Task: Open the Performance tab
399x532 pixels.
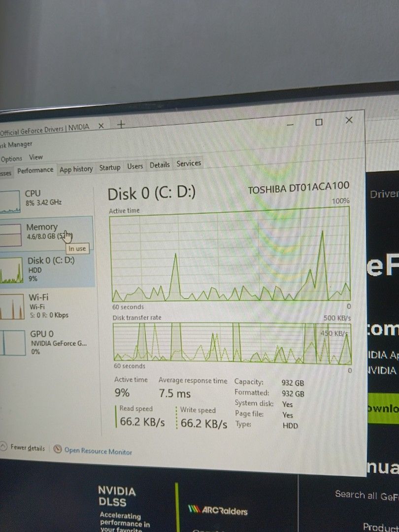Action: click(35, 170)
